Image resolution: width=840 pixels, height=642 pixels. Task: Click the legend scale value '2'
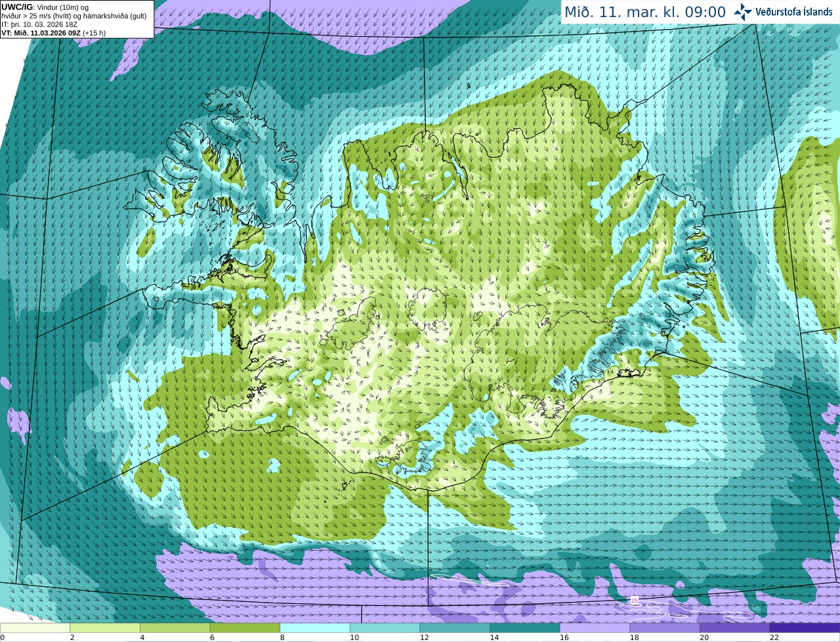(72, 637)
